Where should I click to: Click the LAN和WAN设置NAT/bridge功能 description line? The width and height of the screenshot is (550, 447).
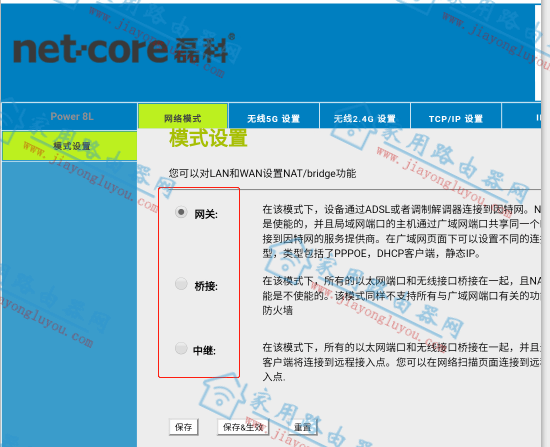(262, 173)
